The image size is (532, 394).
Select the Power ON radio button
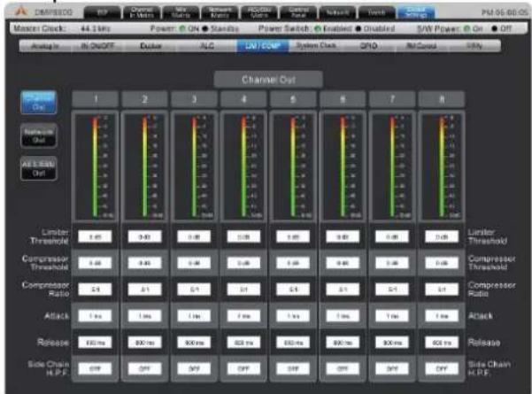[x=182, y=28]
